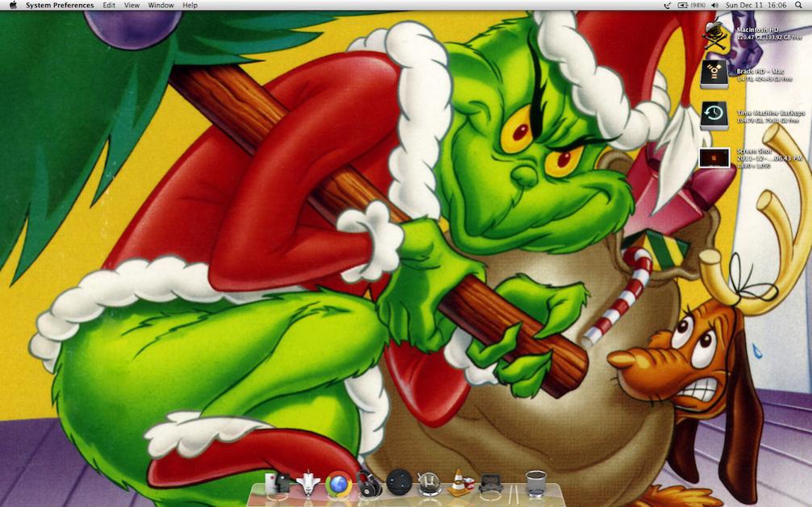Screen dimensions: 812x507
Task: Open the Help menu
Action: tap(190, 5)
